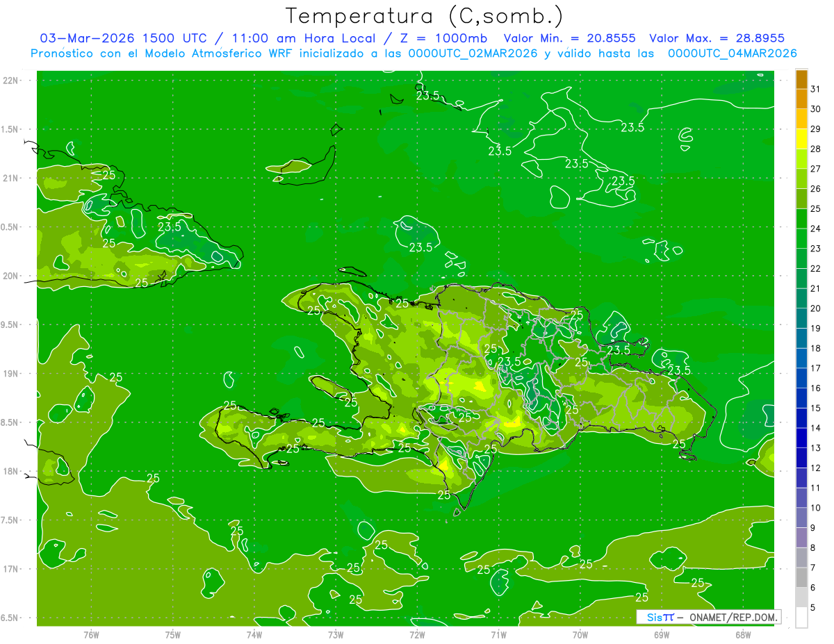Click the "18N" latitude axis label
834x644 pixels.
(13, 471)
